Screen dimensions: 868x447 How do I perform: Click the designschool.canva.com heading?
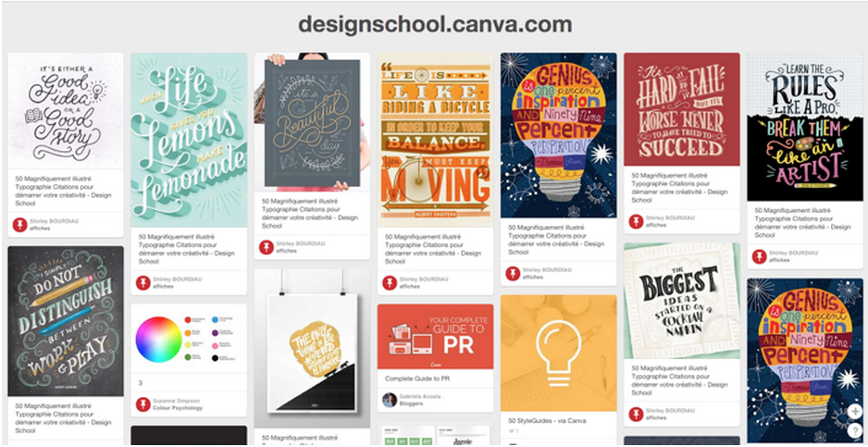[x=435, y=25]
